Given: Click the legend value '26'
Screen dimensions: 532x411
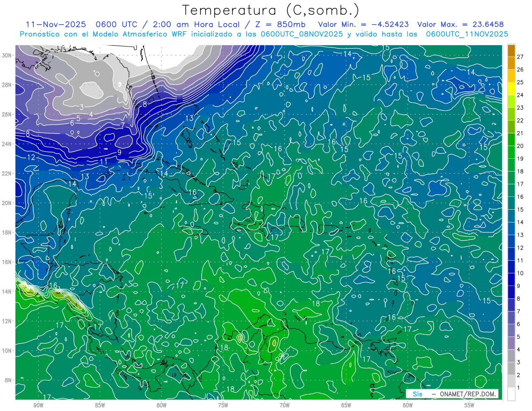Looking at the screenshot, I should point(520,70).
